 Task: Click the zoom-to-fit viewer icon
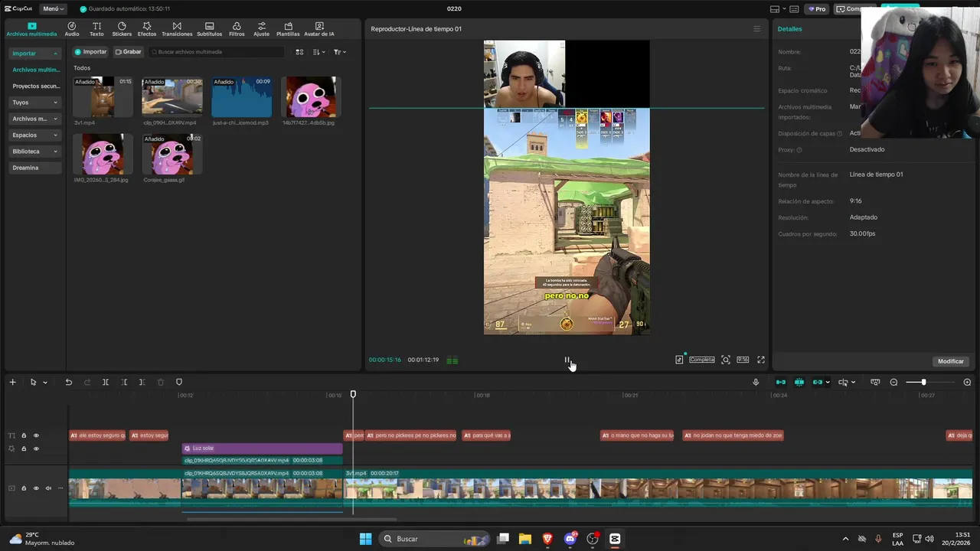tap(726, 360)
